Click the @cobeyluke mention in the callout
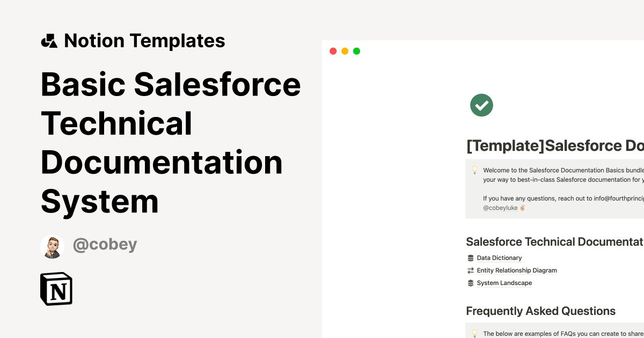This screenshot has width=644, height=338. pos(501,208)
